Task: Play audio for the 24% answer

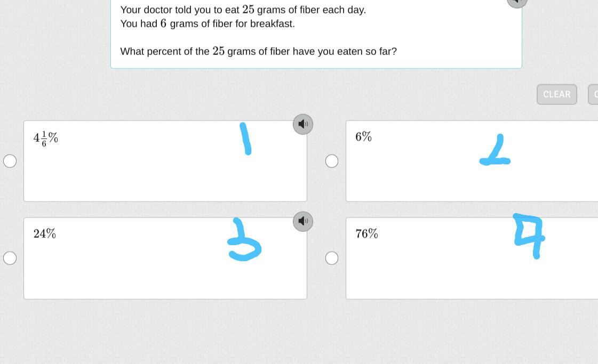Action: (x=302, y=221)
